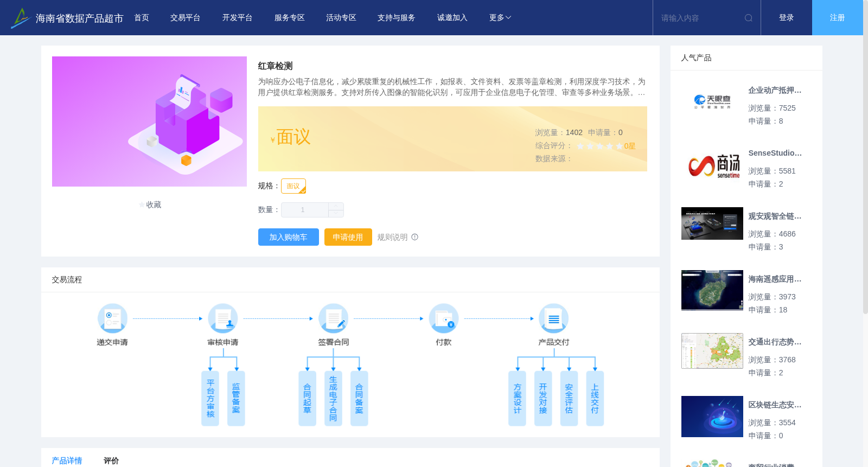Click the search magnifier icon
The height and width of the screenshot is (467, 868).
pos(749,18)
